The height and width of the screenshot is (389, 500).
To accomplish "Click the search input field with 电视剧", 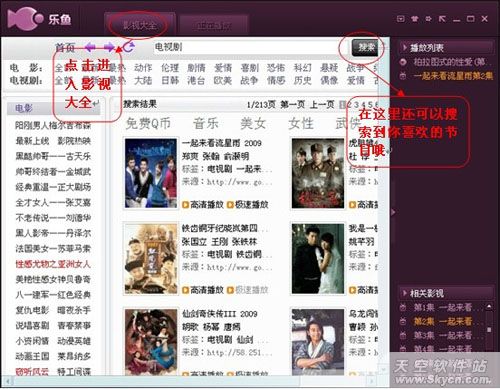I will pyautogui.click(x=247, y=47).
